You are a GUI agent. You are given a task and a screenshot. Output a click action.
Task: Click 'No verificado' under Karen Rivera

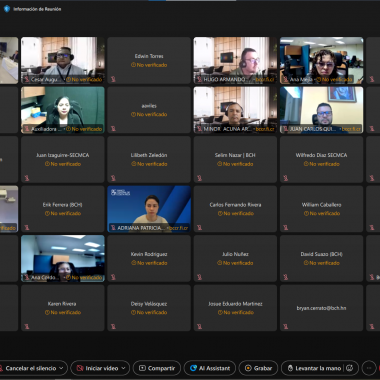(x=63, y=312)
